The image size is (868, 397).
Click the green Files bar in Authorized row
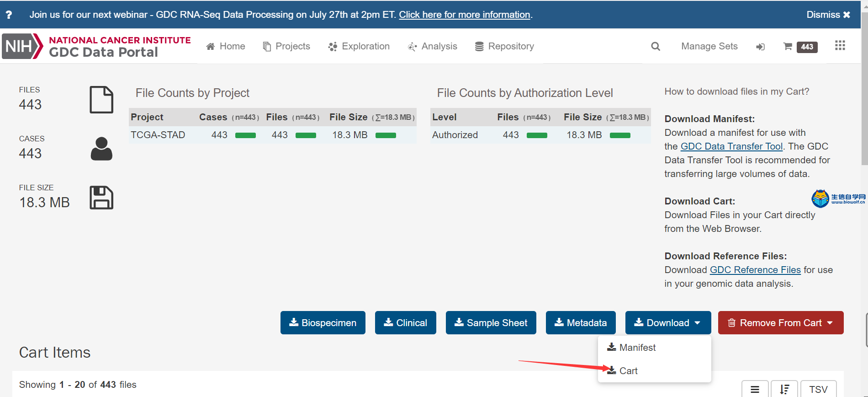[x=537, y=135]
